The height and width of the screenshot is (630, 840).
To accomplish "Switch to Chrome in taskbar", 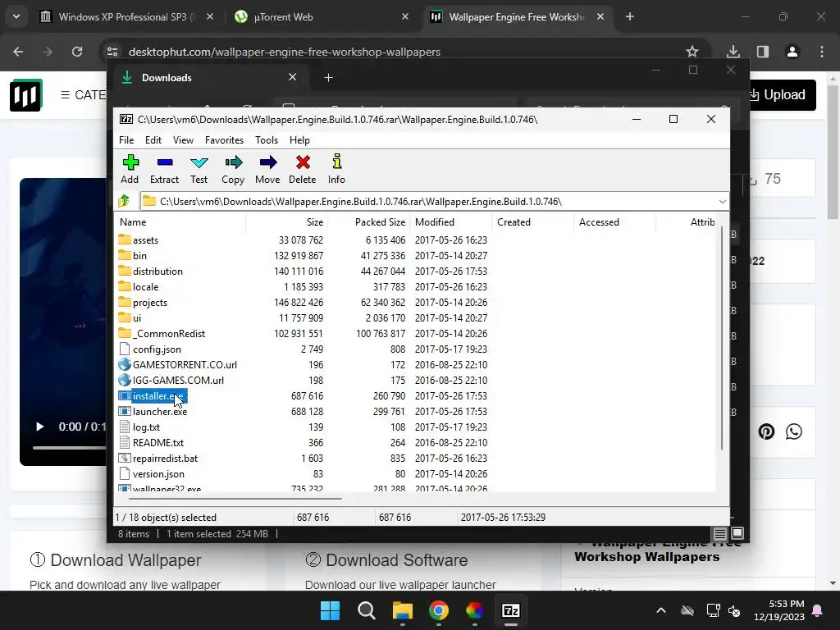I will tap(439, 610).
